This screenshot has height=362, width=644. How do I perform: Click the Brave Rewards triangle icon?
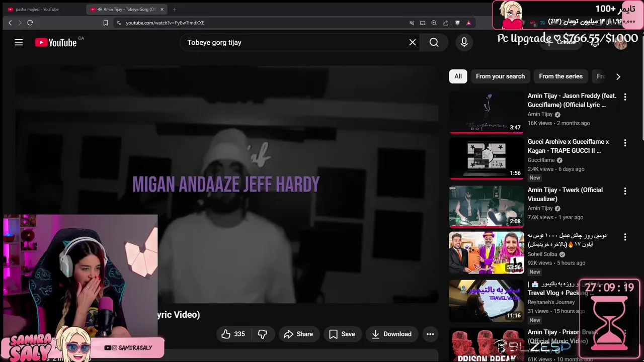[468, 23]
